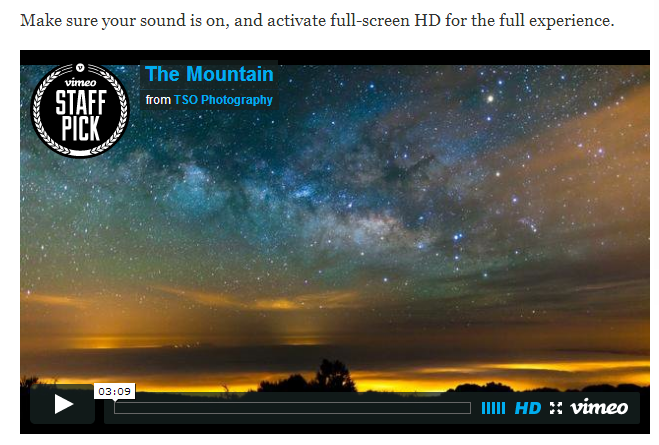This screenshot has width=659, height=445.
Task: Set volume to the first, lowest bar
Action: [x=483, y=408]
